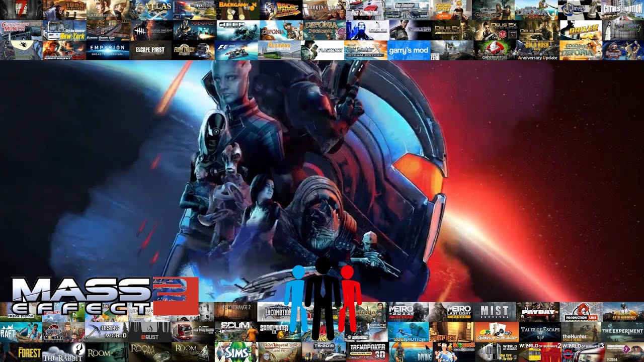Select the Payday thumbnail

[x=538, y=312]
